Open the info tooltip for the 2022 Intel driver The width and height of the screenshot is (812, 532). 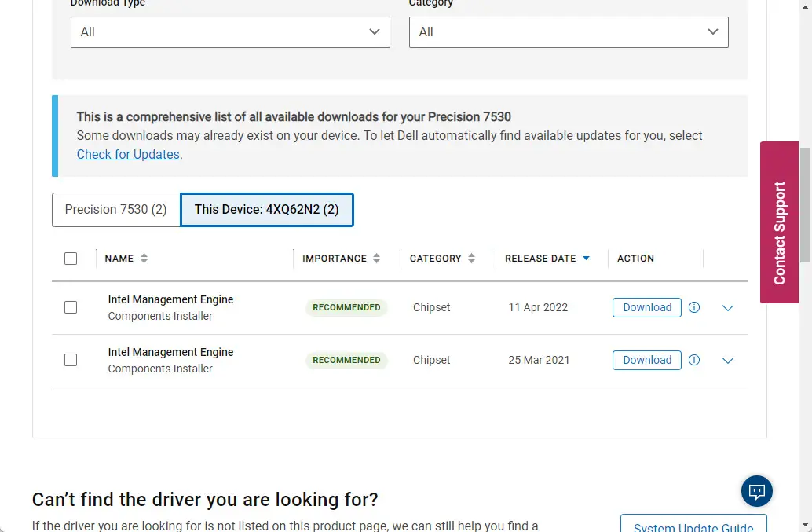click(694, 307)
